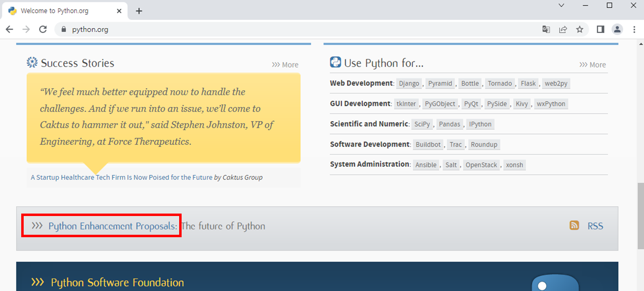Click the GUI Development label
This screenshot has width=644, height=291.
[x=360, y=104]
